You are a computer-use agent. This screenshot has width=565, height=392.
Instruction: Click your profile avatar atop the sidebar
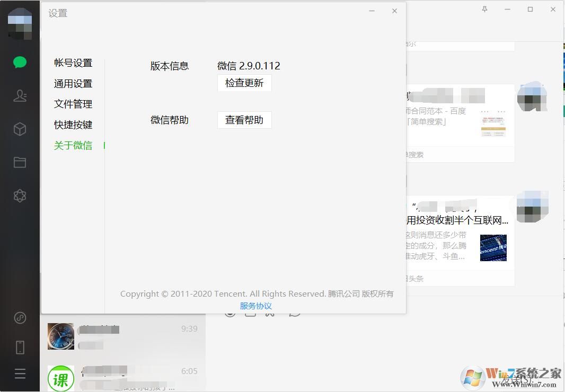20,23
